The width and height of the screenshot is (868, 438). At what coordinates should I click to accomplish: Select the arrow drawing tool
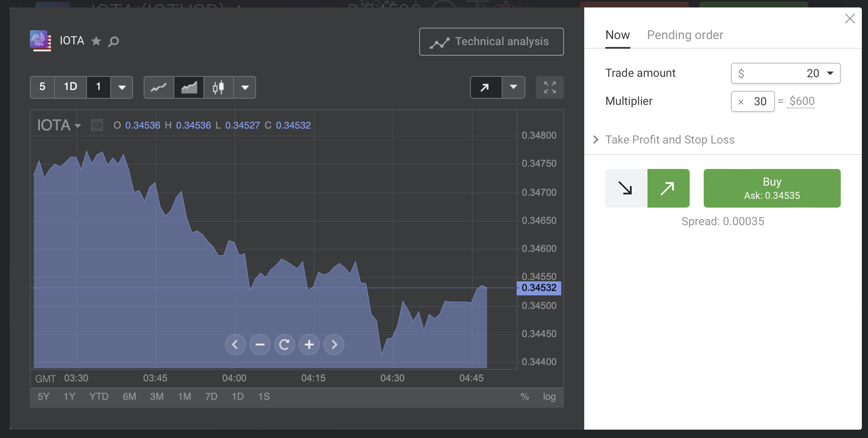486,87
